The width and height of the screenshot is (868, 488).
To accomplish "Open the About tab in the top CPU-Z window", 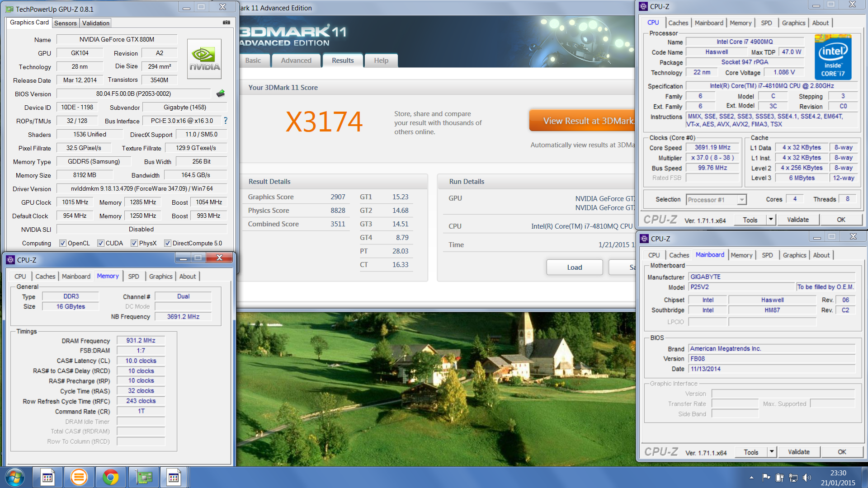I will click(821, 23).
